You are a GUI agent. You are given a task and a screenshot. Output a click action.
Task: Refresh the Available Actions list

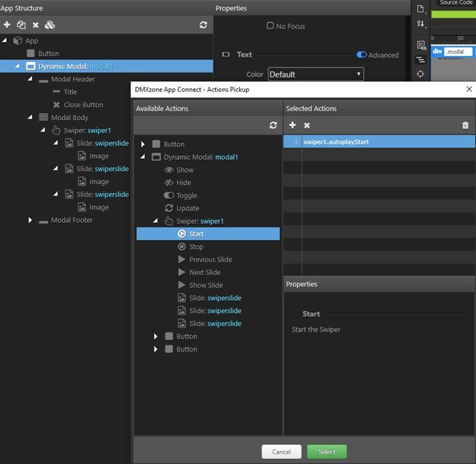273,125
